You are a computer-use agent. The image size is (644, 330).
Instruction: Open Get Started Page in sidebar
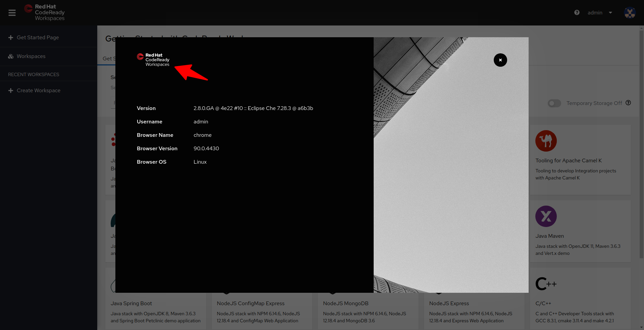38,38
